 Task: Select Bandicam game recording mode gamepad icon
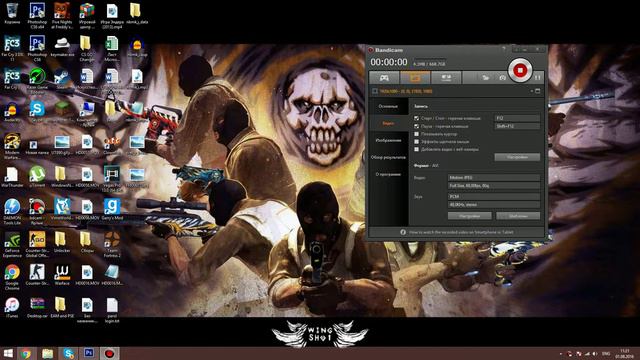click(384, 78)
